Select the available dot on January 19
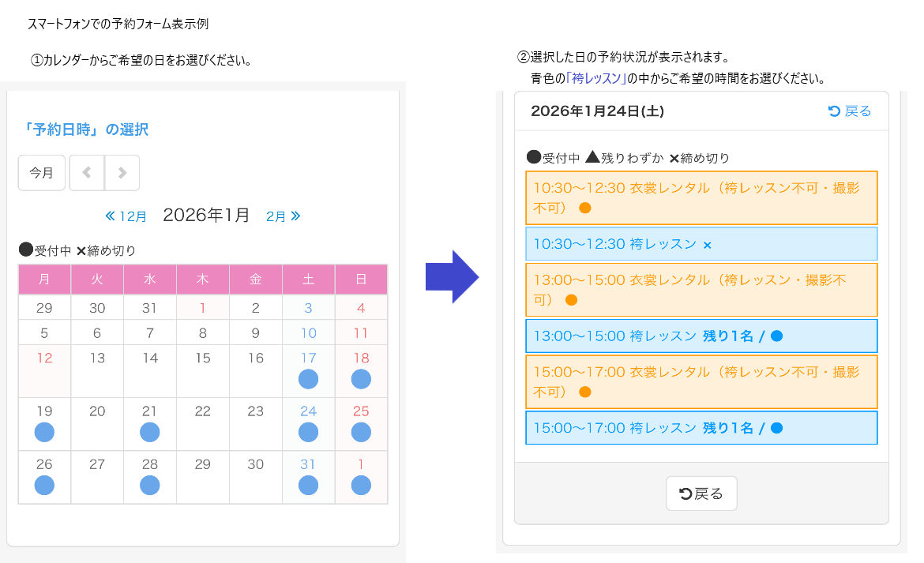The height and width of the screenshot is (563, 924). point(44,433)
